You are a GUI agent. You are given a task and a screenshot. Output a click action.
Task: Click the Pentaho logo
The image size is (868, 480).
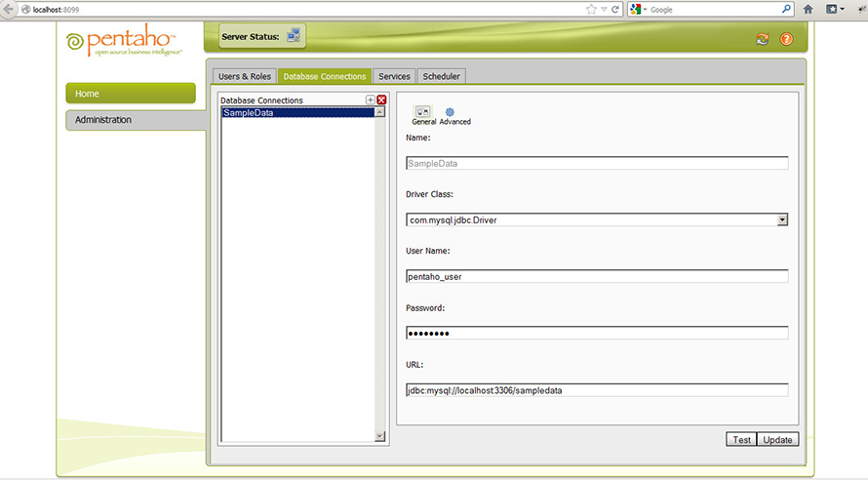pyautogui.click(x=125, y=40)
